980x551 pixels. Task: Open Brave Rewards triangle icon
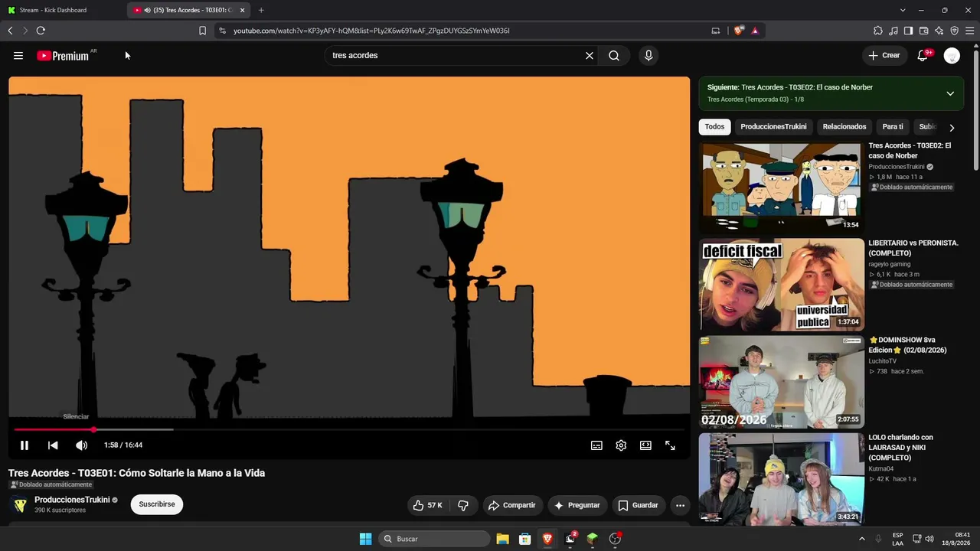(x=755, y=31)
